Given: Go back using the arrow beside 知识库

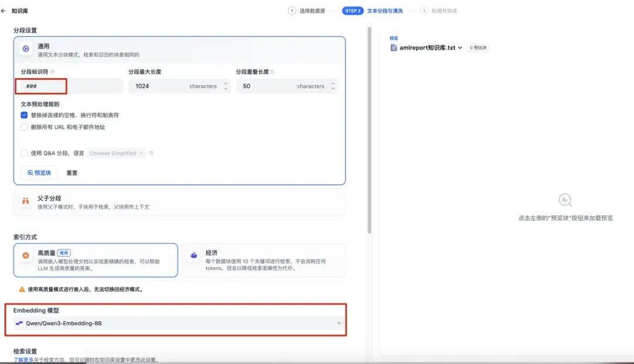Looking at the screenshot, I should coord(4,11).
